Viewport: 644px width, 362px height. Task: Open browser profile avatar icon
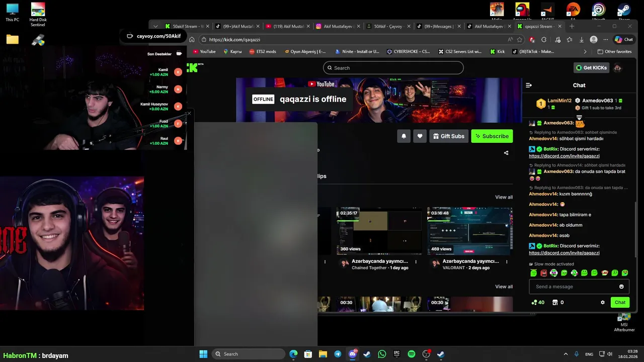pos(594,40)
